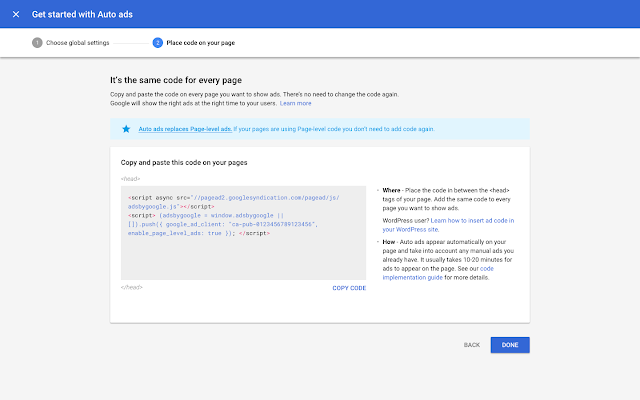
Task: Click Copy and paste this code on your pages
Action: point(184,162)
